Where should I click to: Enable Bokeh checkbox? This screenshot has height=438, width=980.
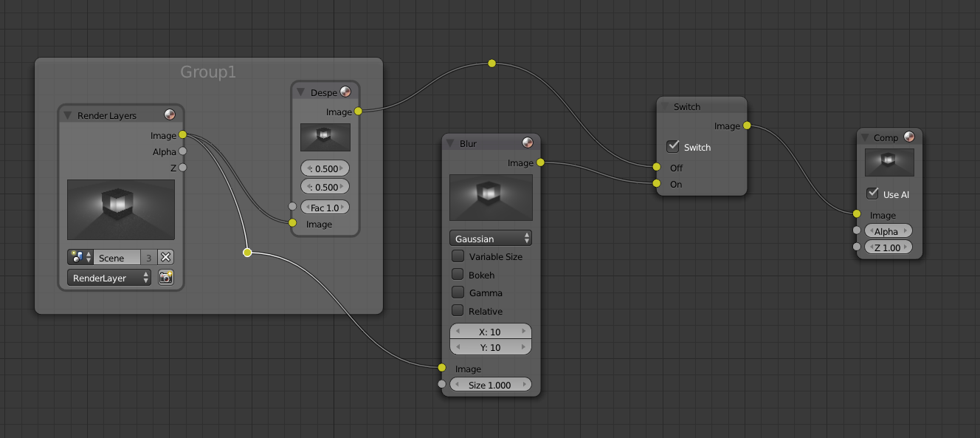(458, 274)
